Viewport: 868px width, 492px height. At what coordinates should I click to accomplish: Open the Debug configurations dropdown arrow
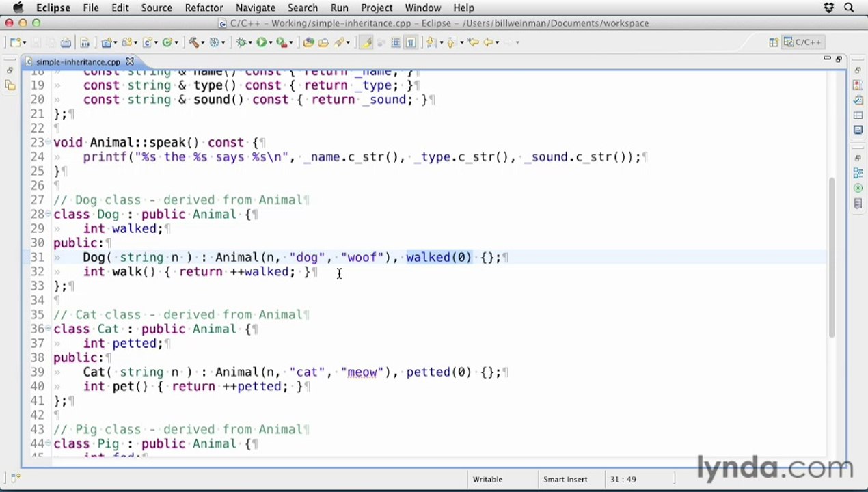(x=251, y=42)
